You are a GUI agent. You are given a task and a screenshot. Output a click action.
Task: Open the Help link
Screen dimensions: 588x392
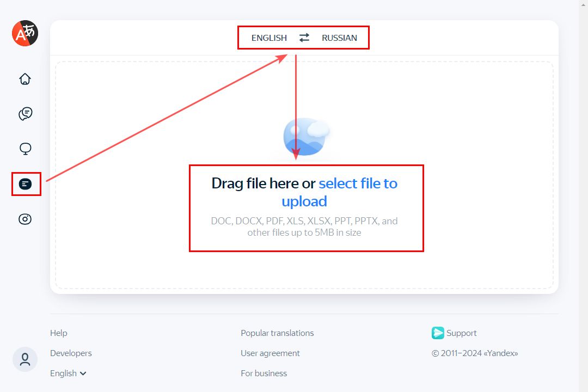pos(59,333)
